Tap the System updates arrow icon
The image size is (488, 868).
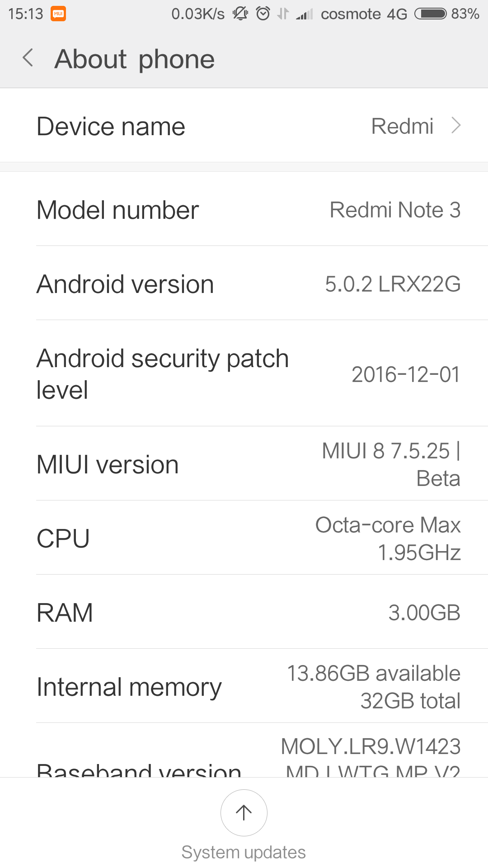(x=244, y=812)
